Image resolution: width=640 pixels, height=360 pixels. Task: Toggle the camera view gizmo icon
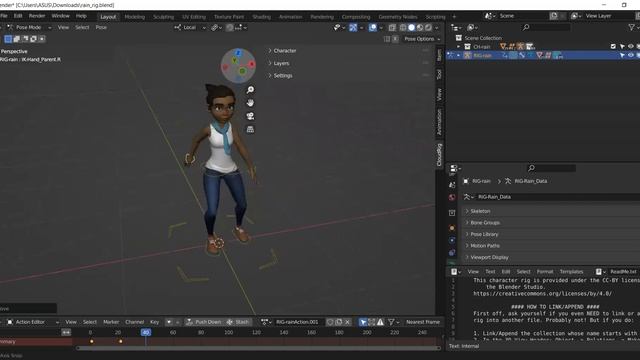pyautogui.click(x=250, y=116)
